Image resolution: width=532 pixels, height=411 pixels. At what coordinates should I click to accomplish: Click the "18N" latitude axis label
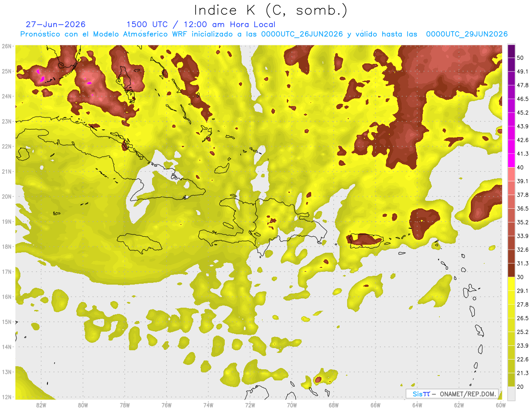7,247
